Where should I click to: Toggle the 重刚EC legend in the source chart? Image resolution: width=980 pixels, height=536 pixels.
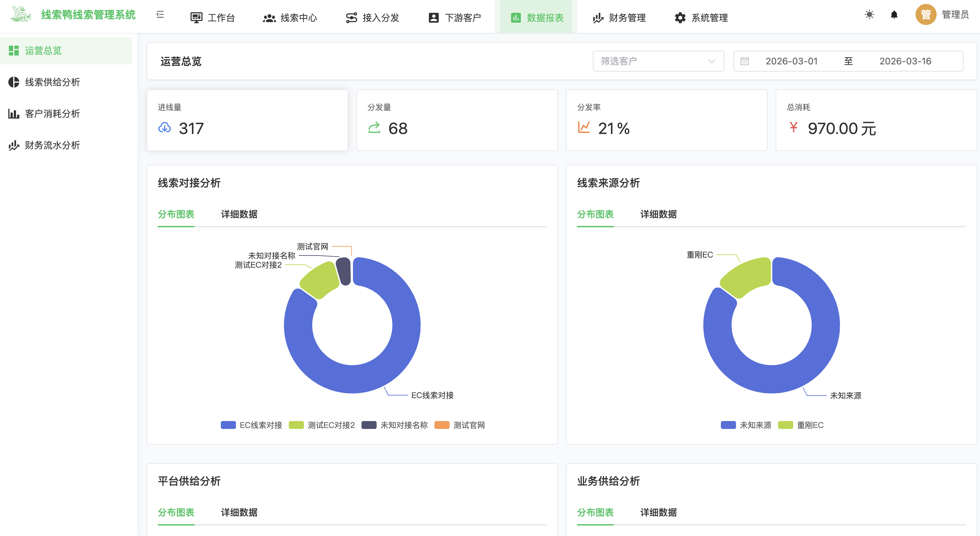tap(801, 425)
